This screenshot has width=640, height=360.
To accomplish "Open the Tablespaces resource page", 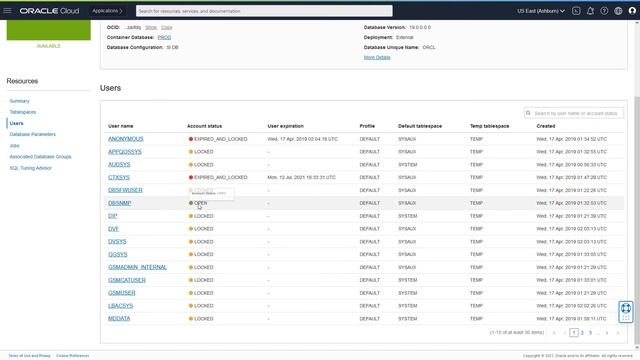I will (x=23, y=112).
